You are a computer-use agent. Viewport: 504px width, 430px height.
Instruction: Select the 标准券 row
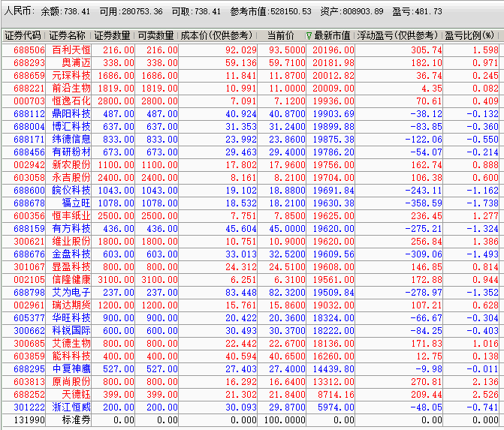pyautogui.click(x=250, y=420)
